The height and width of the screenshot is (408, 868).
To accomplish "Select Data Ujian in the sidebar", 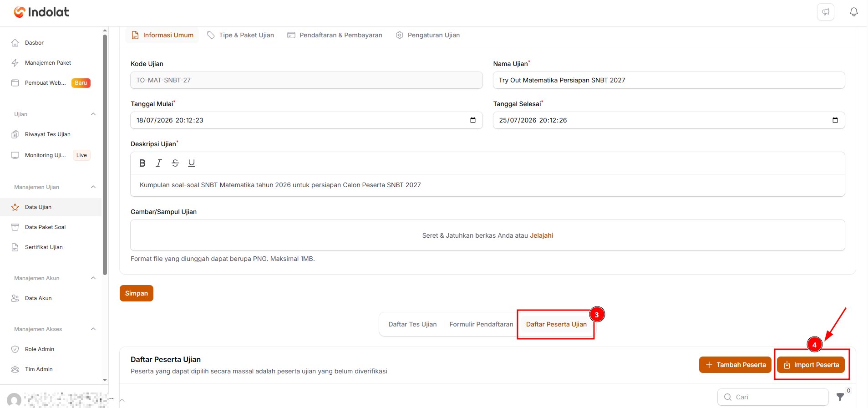I will (51, 207).
